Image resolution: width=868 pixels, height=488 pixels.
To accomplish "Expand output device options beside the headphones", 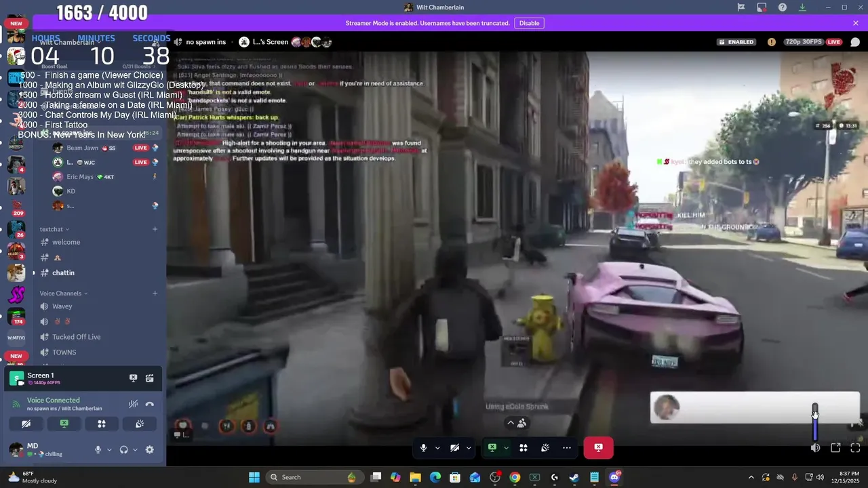I will pos(135,449).
